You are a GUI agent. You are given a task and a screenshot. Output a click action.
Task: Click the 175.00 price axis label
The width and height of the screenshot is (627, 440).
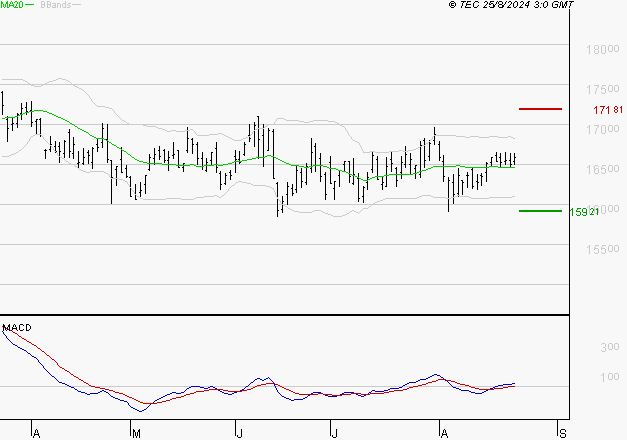coord(603,89)
